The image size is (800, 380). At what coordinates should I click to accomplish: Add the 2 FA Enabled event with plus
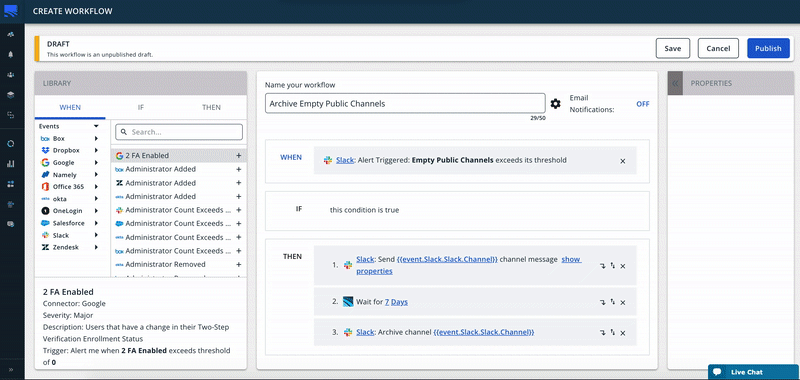tap(238, 156)
